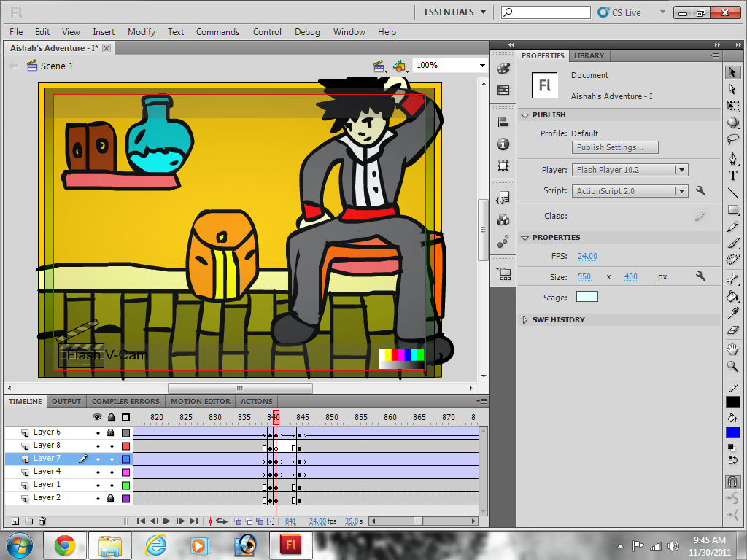Select the Rectangle tool
Image resolution: width=747 pixels, height=560 pixels.
732,209
